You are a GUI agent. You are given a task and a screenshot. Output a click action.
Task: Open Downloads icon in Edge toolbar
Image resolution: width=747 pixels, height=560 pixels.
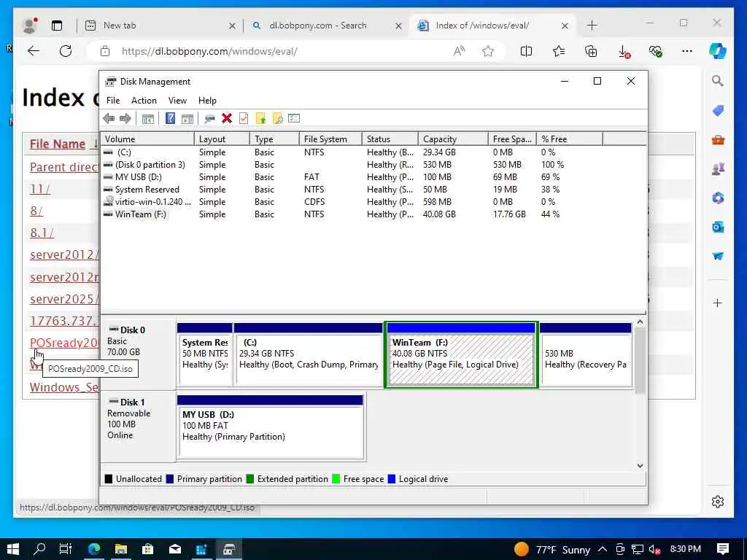[623, 52]
